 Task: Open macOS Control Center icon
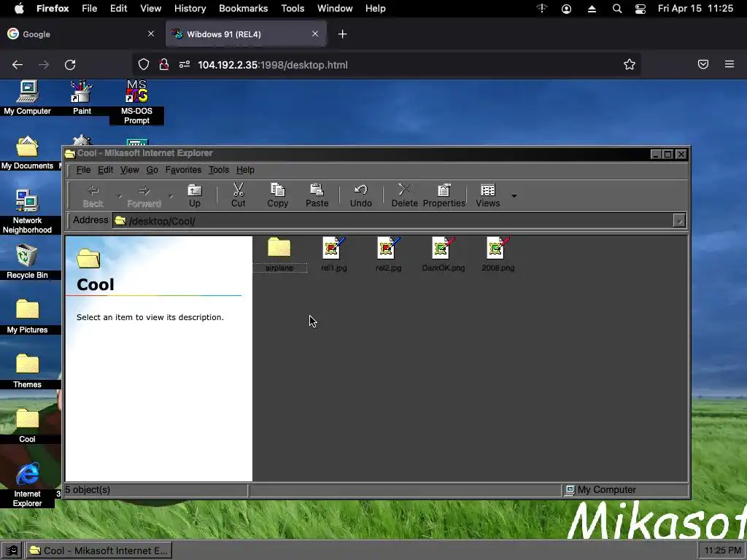tap(640, 9)
